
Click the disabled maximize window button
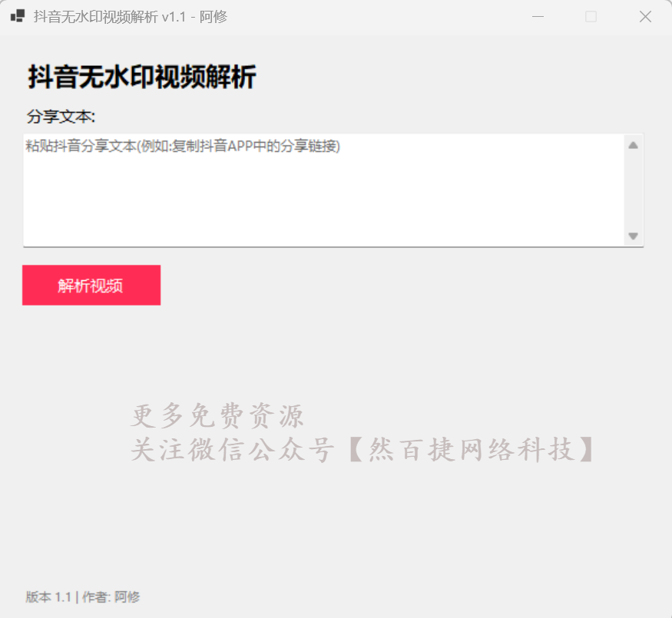(591, 17)
